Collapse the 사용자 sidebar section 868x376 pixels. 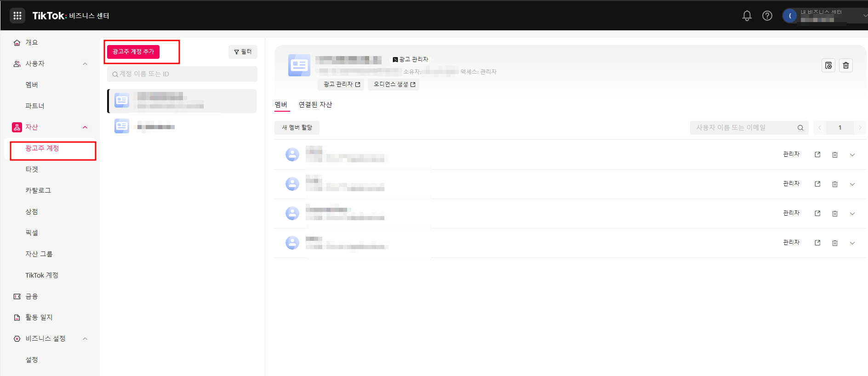[x=85, y=64]
